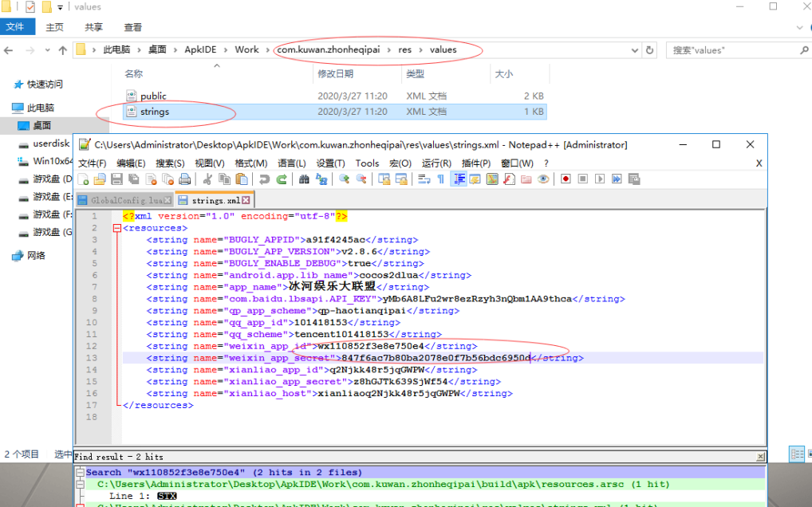Toggle the show all characters (¶) button
This screenshot has width=812, height=507.
click(440, 179)
